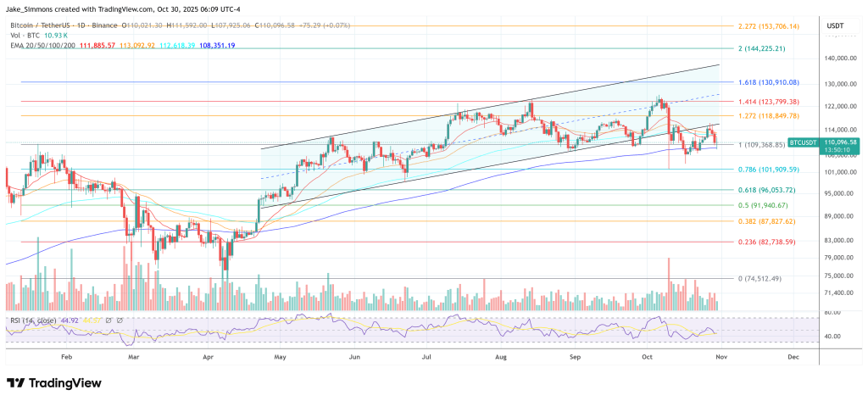Select the Vol · BTC indicator legend

point(25,35)
